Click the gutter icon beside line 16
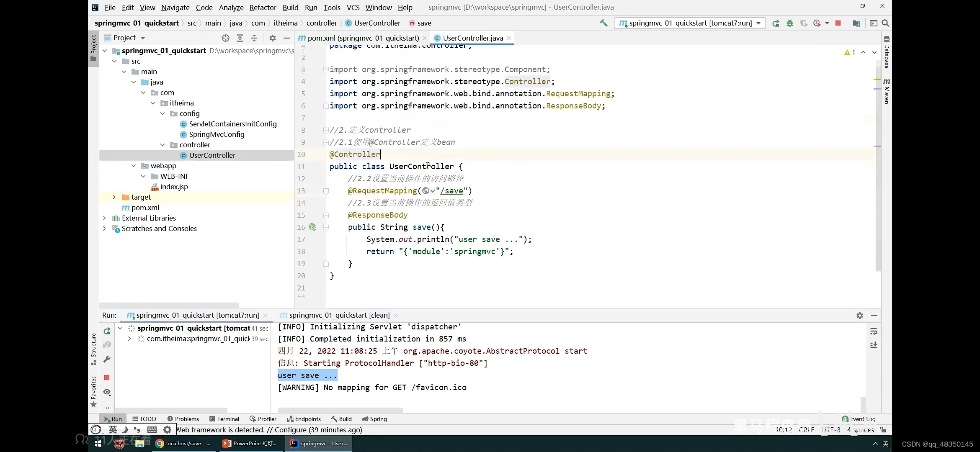 (312, 227)
